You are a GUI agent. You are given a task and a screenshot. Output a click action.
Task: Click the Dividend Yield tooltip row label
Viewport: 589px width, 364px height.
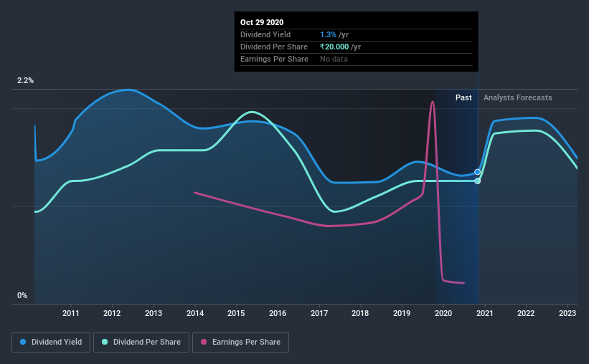[x=265, y=34]
